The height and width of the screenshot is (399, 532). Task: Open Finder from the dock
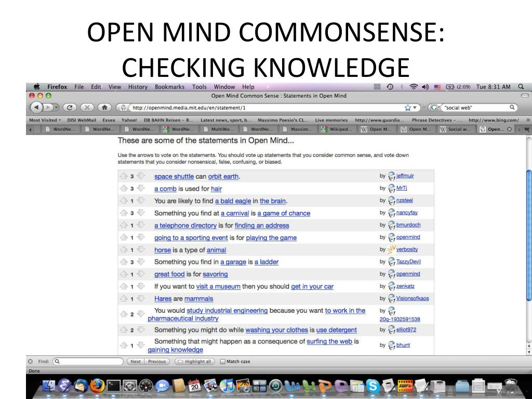(48, 386)
